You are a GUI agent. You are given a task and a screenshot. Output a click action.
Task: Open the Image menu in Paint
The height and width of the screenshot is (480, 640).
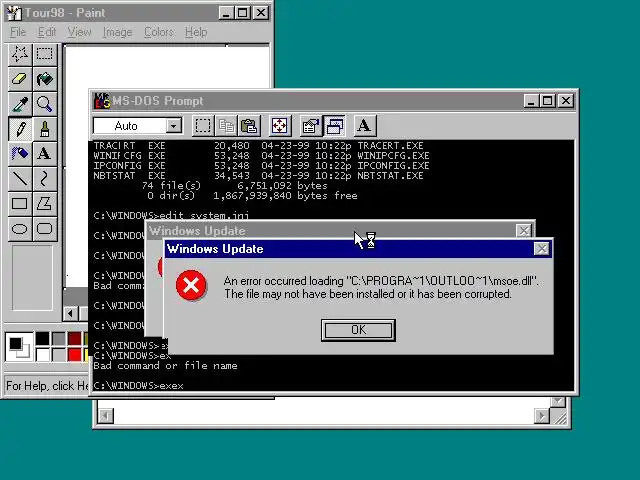click(118, 32)
